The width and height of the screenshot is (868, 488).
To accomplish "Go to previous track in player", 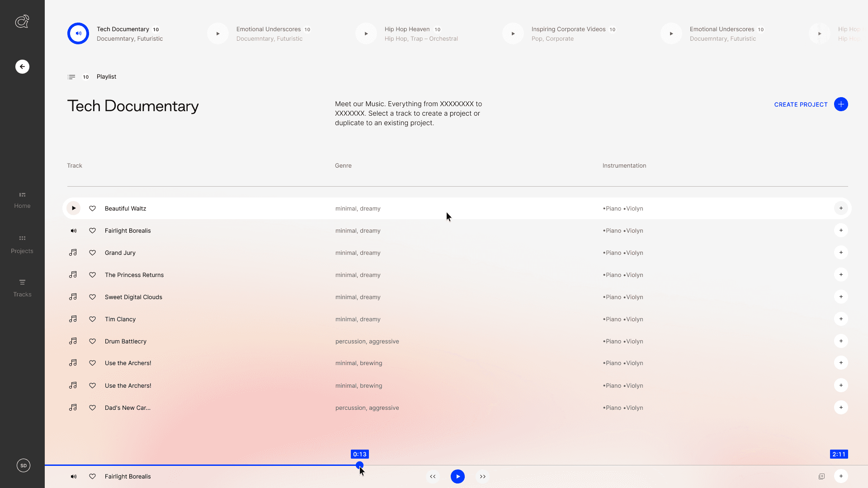I will coord(433,477).
